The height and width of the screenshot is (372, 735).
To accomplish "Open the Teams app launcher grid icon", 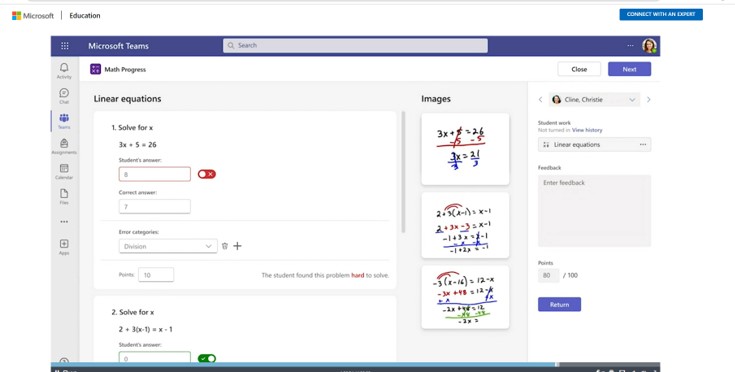I will click(x=65, y=46).
